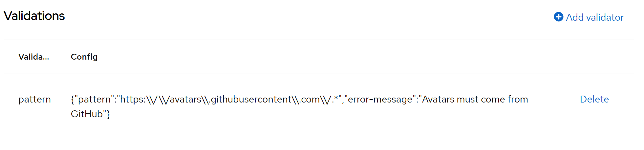This screenshot has height=150, width=644.
Task: Click the word Add in Add validator
Action: click(575, 17)
